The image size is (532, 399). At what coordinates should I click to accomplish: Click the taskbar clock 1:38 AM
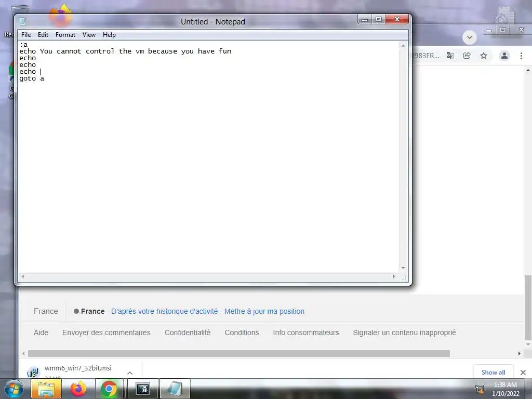pos(505,385)
